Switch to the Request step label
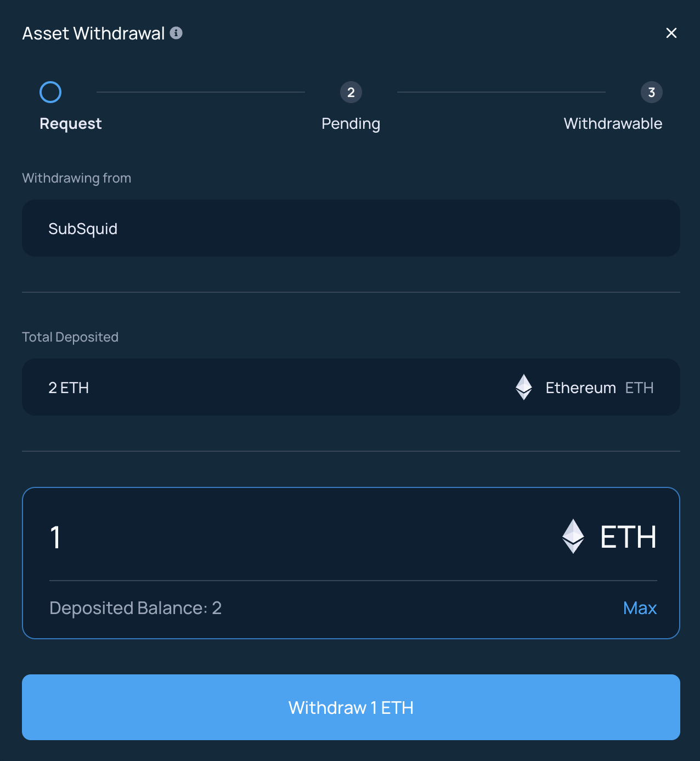The image size is (700, 761). tap(71, 123)
